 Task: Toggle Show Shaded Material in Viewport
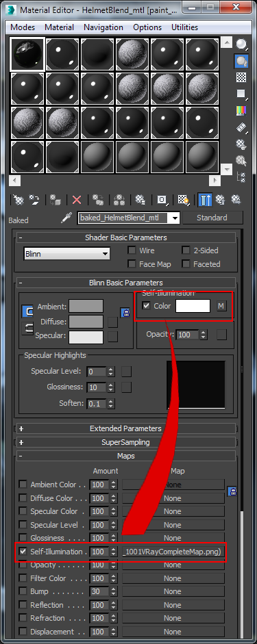point(184,200)
